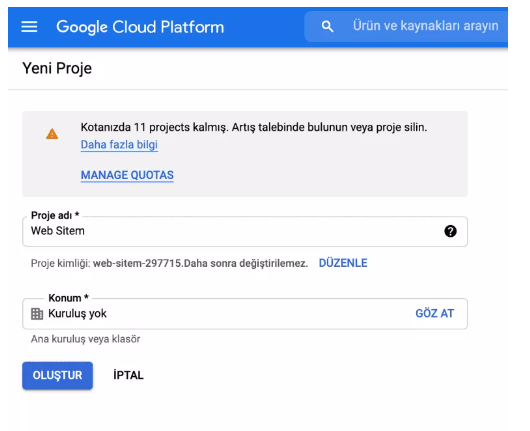This screenshot has height=431, width=530.
Task: Click the Yeni Proje page heading
Action: (57, 68)
